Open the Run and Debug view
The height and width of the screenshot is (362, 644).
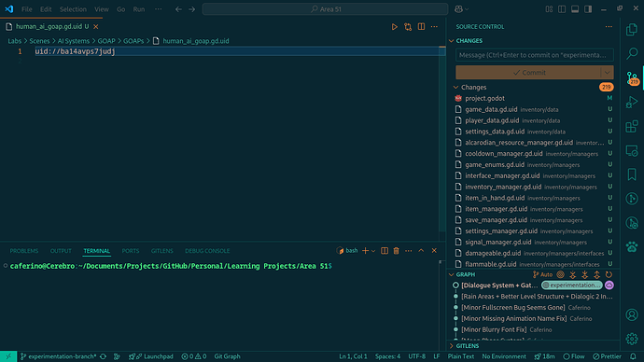(632, 103)
